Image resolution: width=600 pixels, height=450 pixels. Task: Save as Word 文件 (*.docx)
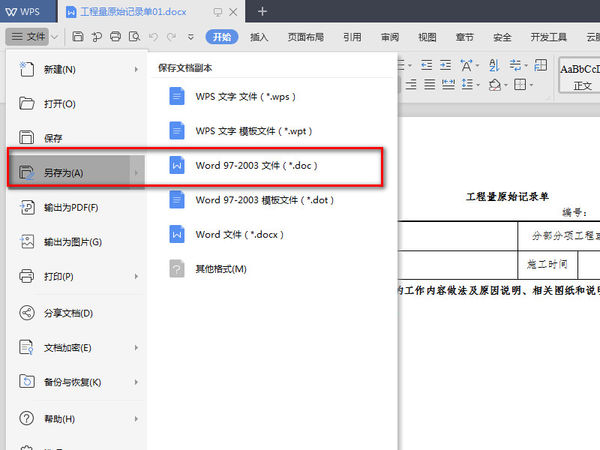272,234
